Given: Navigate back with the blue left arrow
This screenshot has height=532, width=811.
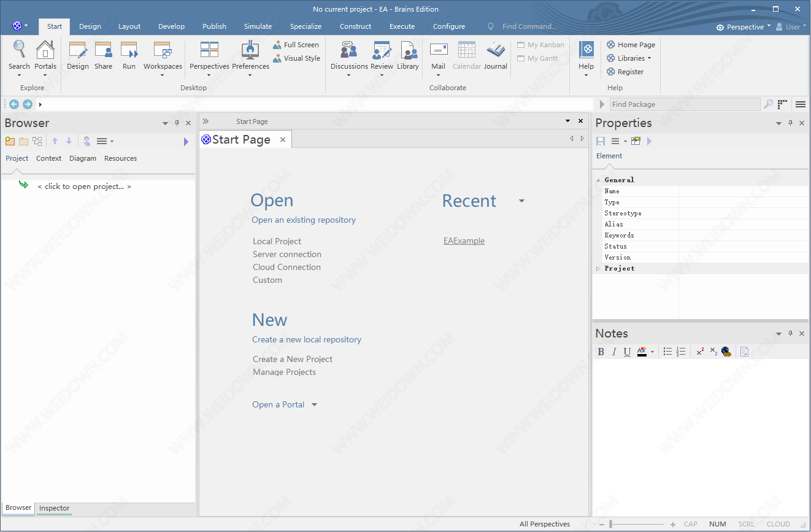Looking at the screenshot, I should [14, 104].
